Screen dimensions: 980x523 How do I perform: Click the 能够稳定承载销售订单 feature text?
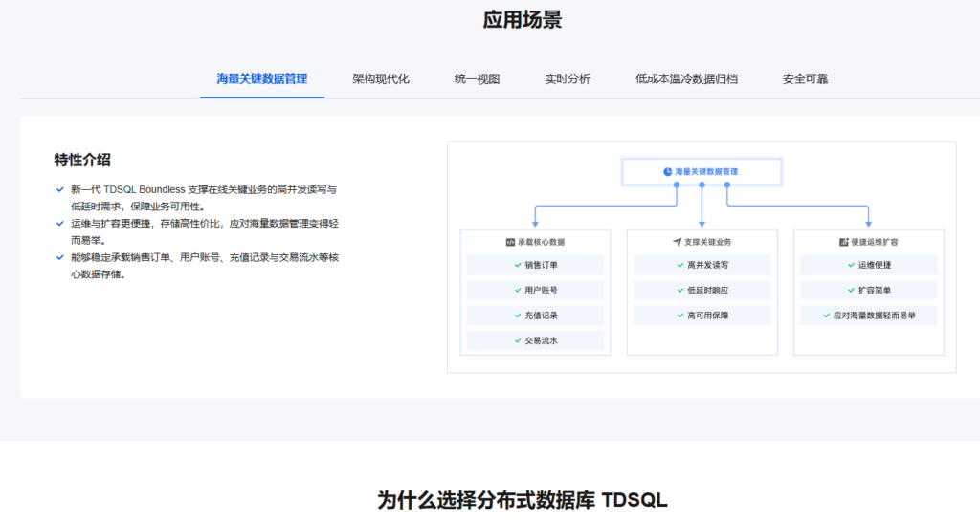[205, 265]
